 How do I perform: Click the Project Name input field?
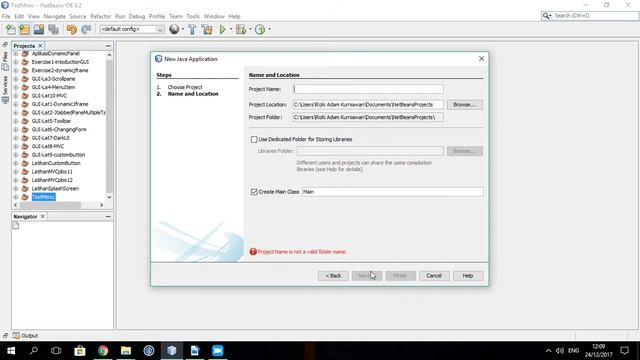(x=368, y=89)
